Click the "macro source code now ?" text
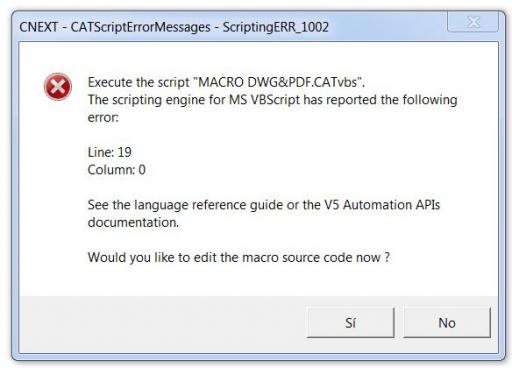 316,257
